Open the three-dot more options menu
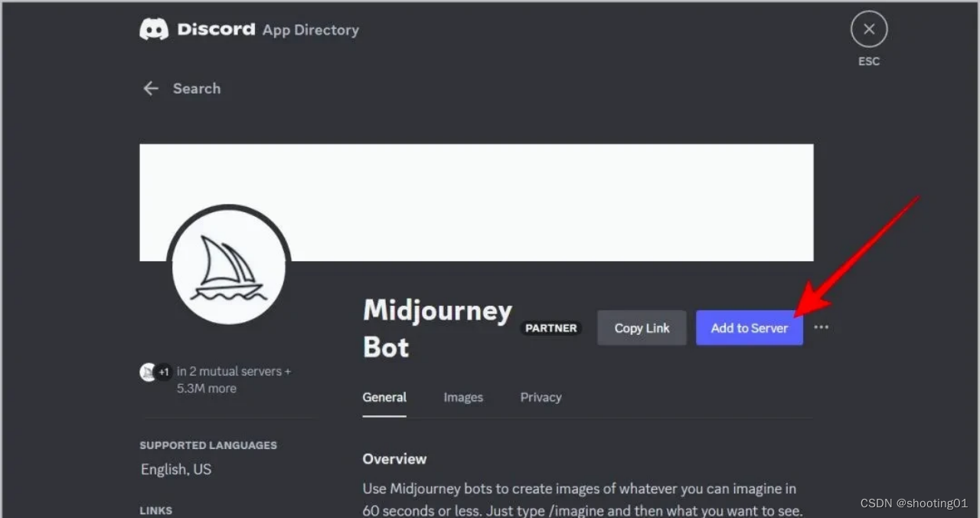 (822, 327)
